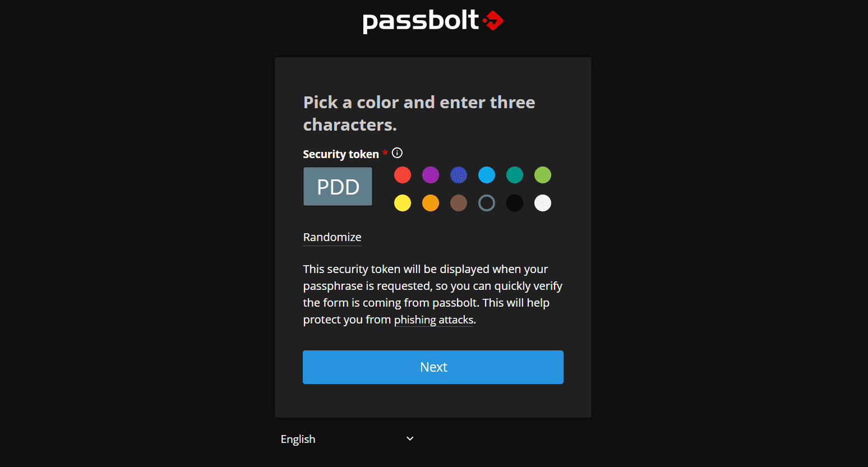Image resolution: width=868 pixels, height=467 pixels.
Task: Select the currently active grey swatch
Action: (487, 203)
